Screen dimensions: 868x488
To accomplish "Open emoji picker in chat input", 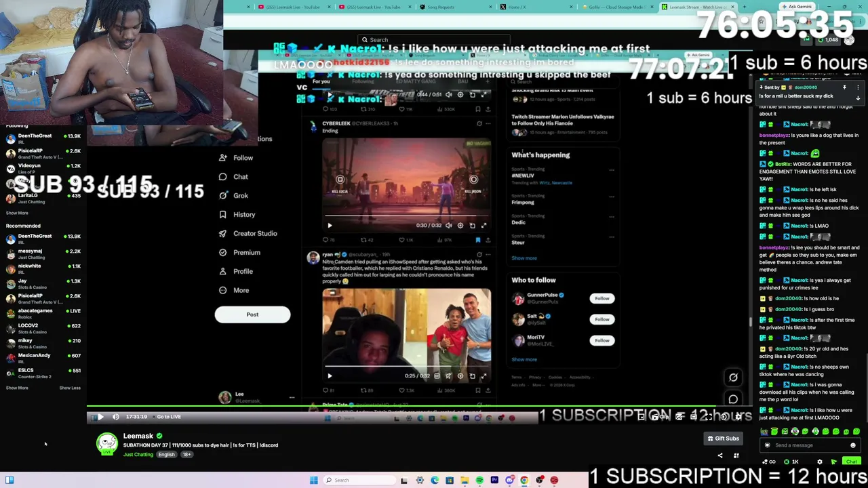I will (853, 445).
